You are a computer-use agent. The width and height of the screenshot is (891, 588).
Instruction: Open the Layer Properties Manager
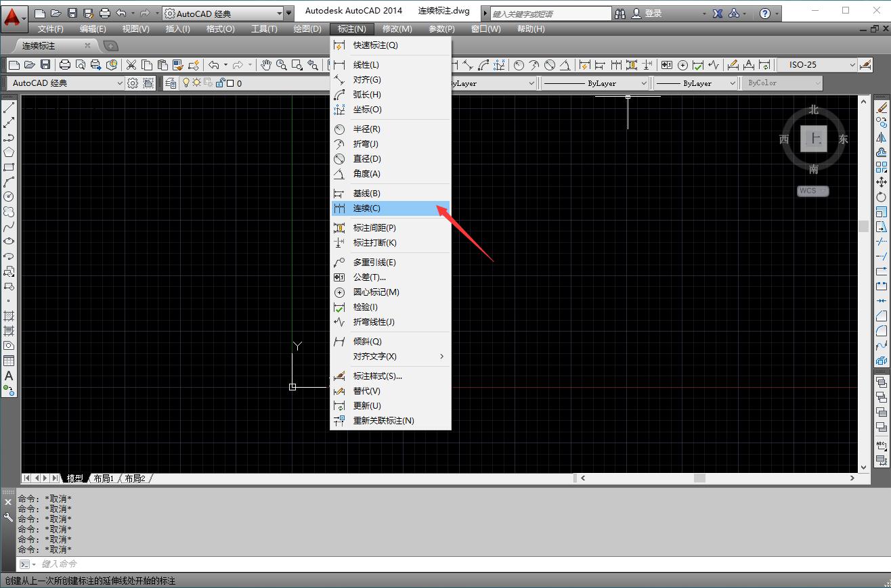coord(171,83)
